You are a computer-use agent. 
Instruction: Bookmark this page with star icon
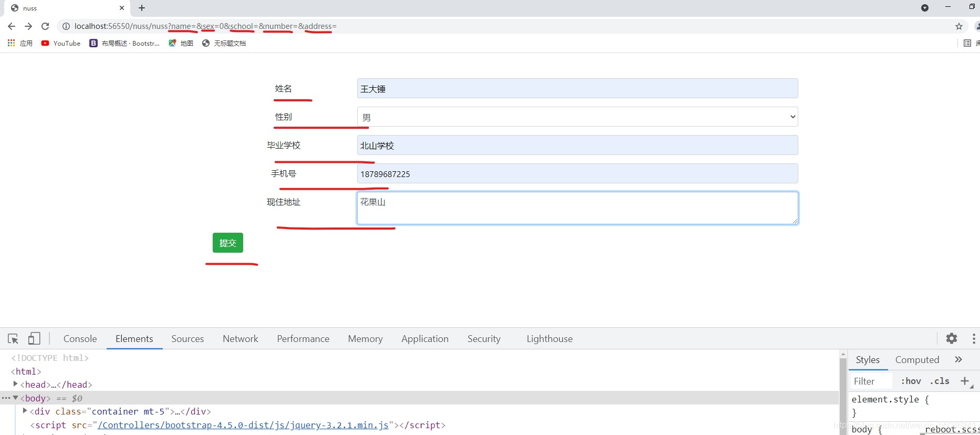[959, 26]
